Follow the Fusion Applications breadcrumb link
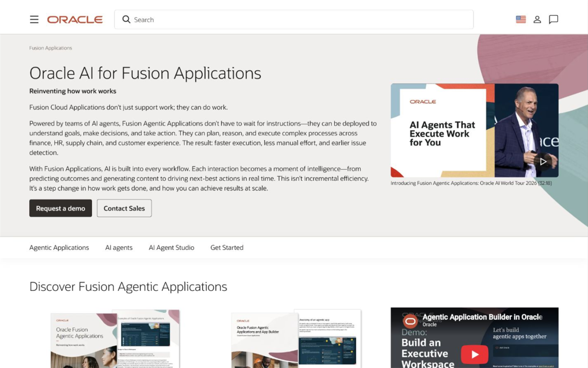 coord(51,48)
